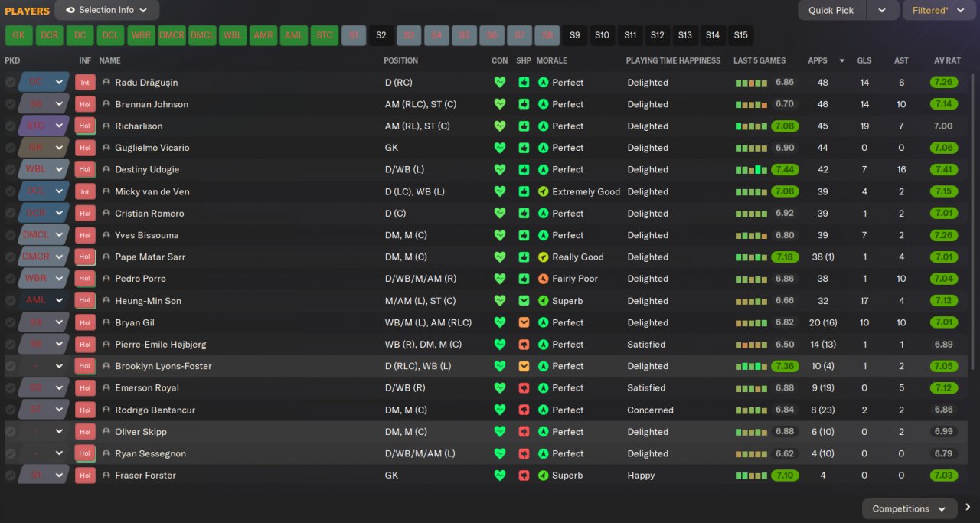
Task: Click Hol info badge for Cristian Romero
Action: tap(85, 213)
